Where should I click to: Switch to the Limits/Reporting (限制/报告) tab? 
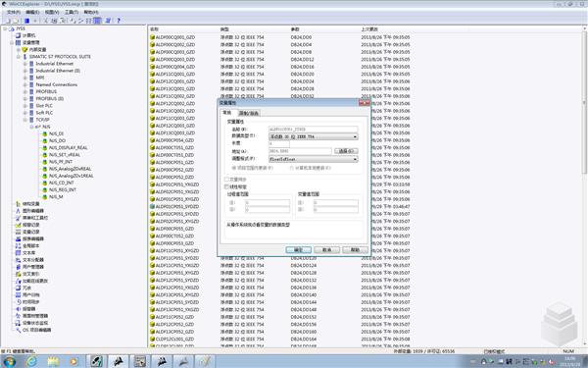248,113
